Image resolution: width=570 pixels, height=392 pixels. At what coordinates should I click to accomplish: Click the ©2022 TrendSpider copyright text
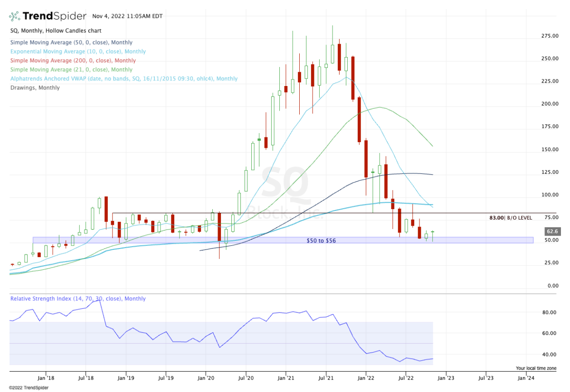tap(28, 388)
